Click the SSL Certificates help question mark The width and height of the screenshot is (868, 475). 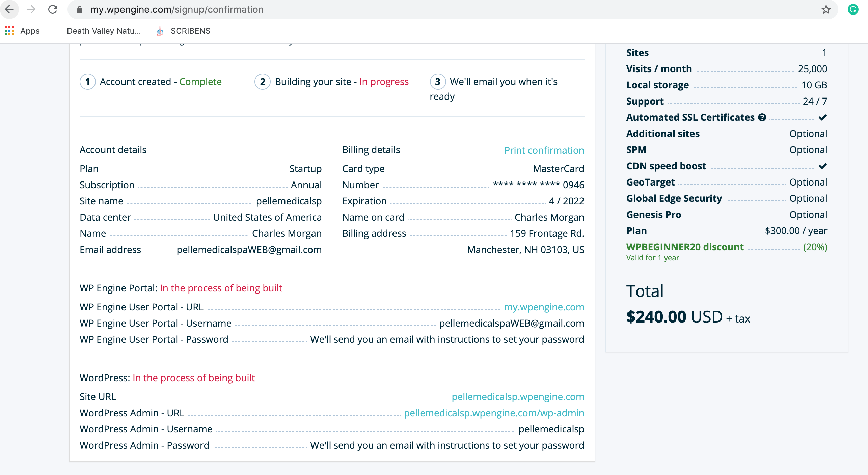(x=762, y=117)
